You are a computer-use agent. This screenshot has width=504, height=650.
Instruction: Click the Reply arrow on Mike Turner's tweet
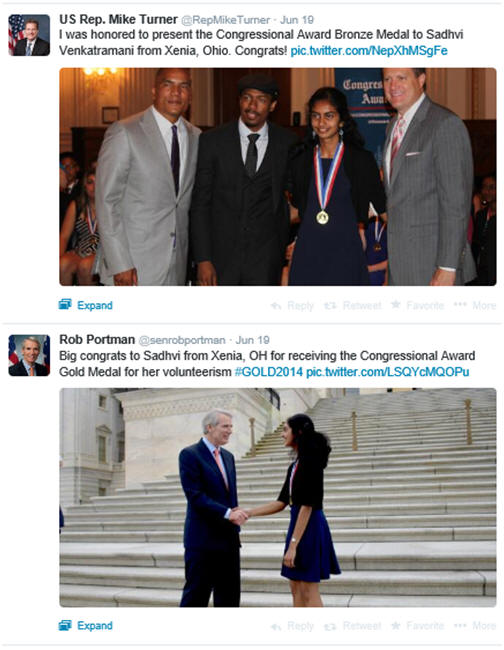[x=292, y=306]
